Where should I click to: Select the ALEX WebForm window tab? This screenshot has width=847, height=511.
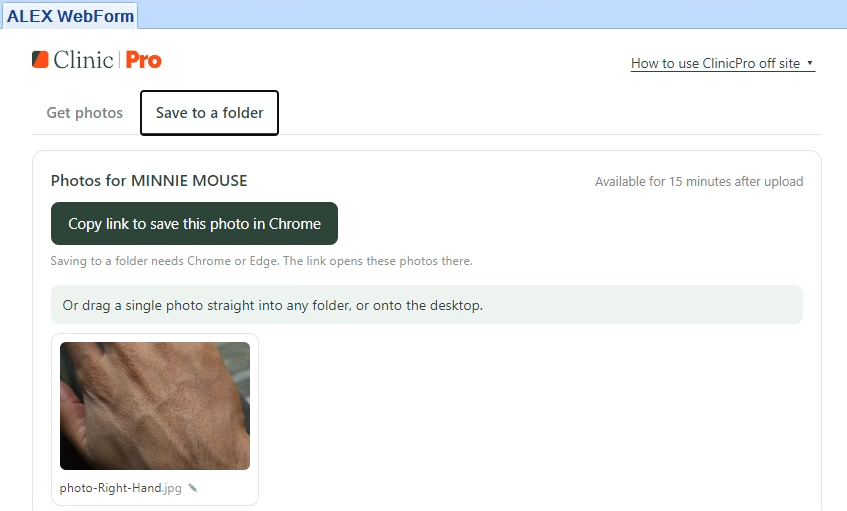click(70, 16)
